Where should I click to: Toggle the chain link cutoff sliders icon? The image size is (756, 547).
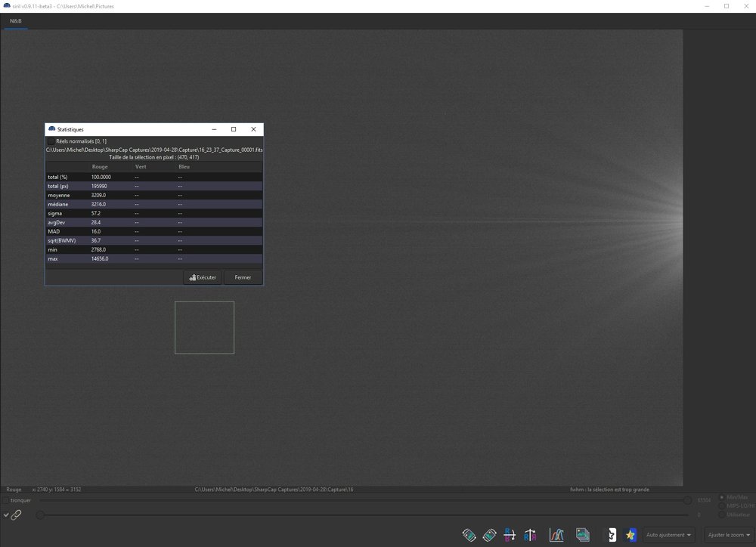pyautogui.click(x=17, y=515)
